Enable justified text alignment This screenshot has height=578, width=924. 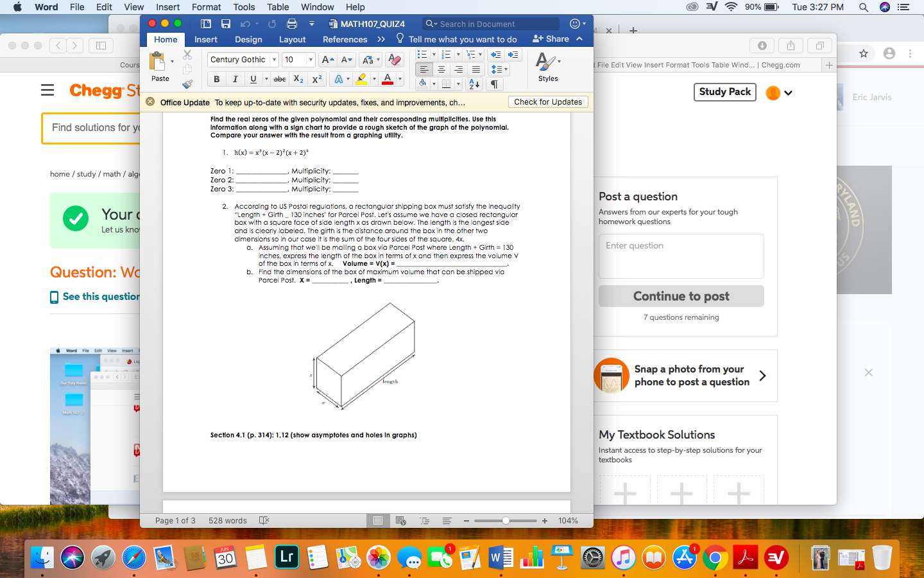coord(475,69)
